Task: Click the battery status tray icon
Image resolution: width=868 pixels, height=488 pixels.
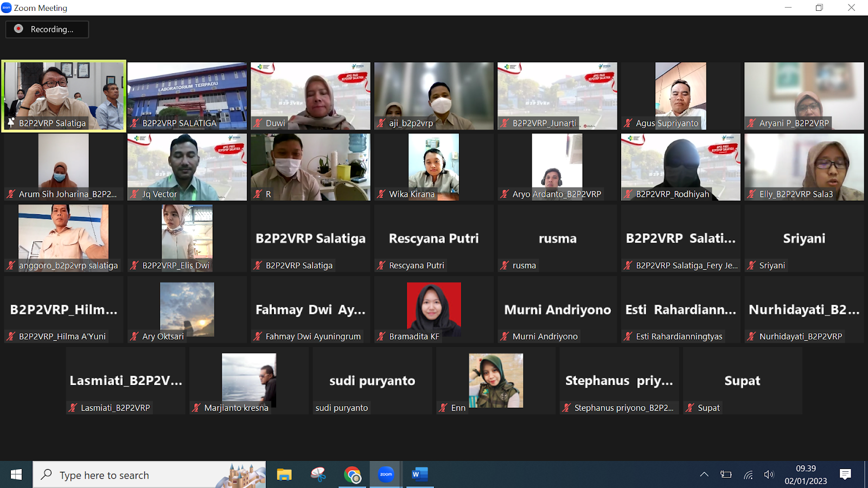Action: [726, 475]
